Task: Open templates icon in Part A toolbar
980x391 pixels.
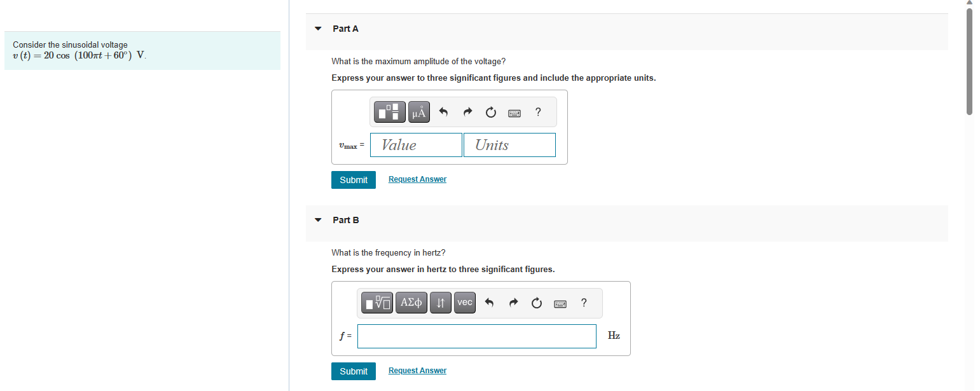Action: point(390,113)
